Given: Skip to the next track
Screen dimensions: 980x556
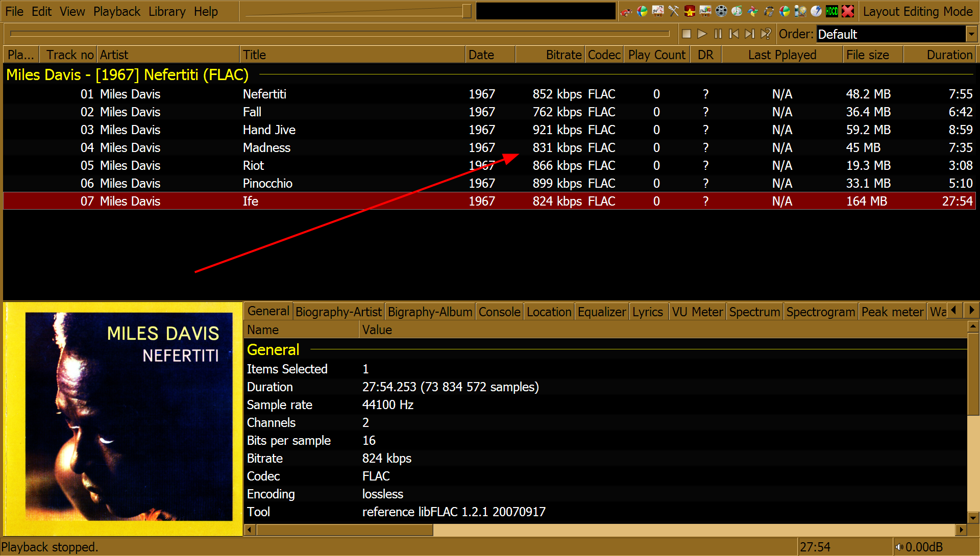Looking at the screenshot, I should click(x=750, y=34).
